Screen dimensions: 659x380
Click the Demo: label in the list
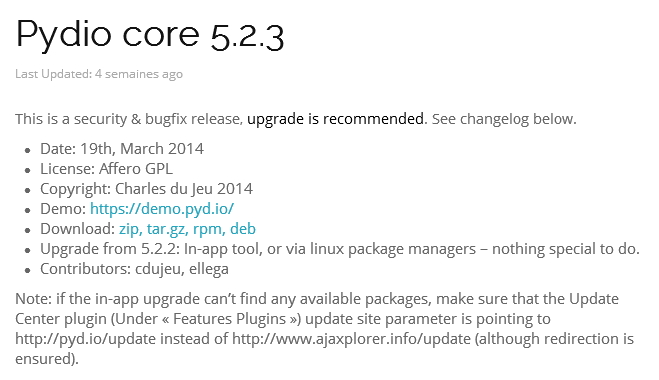[x=63, y=209]
